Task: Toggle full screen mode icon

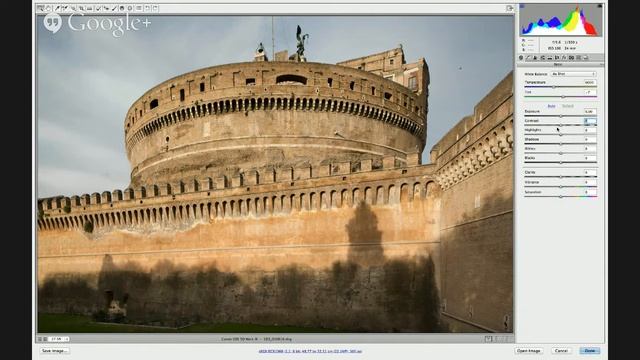Action: click(509, 8)
